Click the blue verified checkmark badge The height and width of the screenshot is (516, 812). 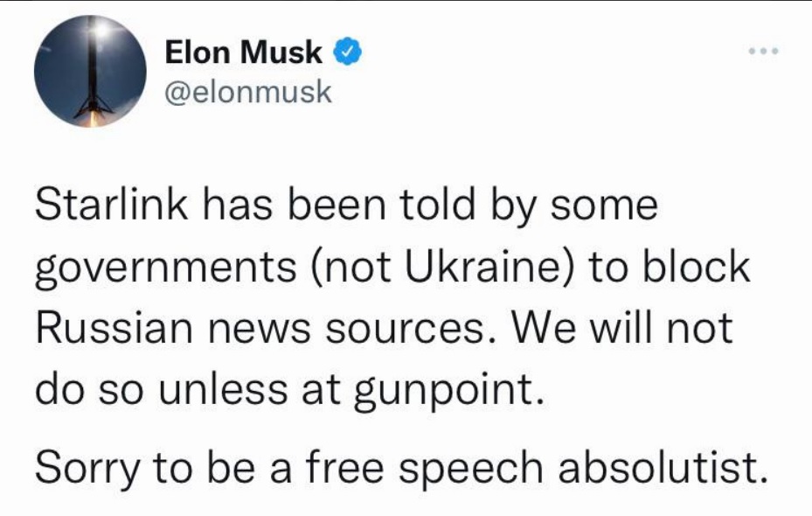(x=347, y=52)
